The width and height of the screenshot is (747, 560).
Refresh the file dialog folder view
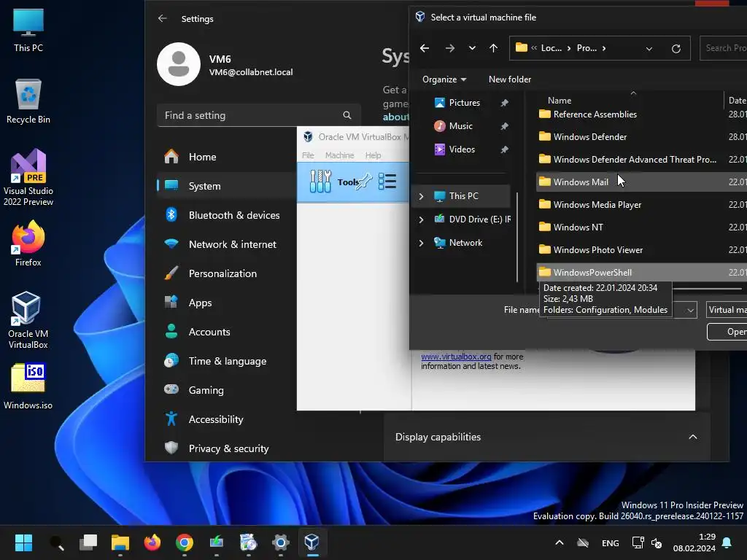pos(676,49)
